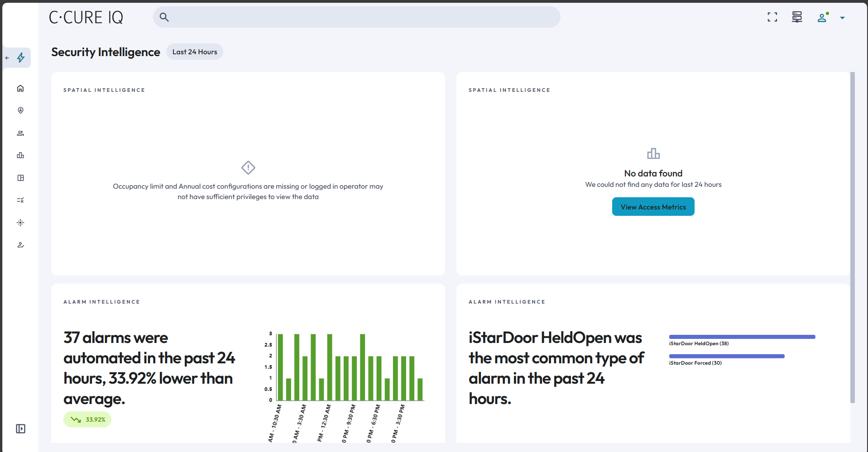The image size is (868, 452).
Task: Select the crosshair target sidebar icon
Action: pos(20,223)
